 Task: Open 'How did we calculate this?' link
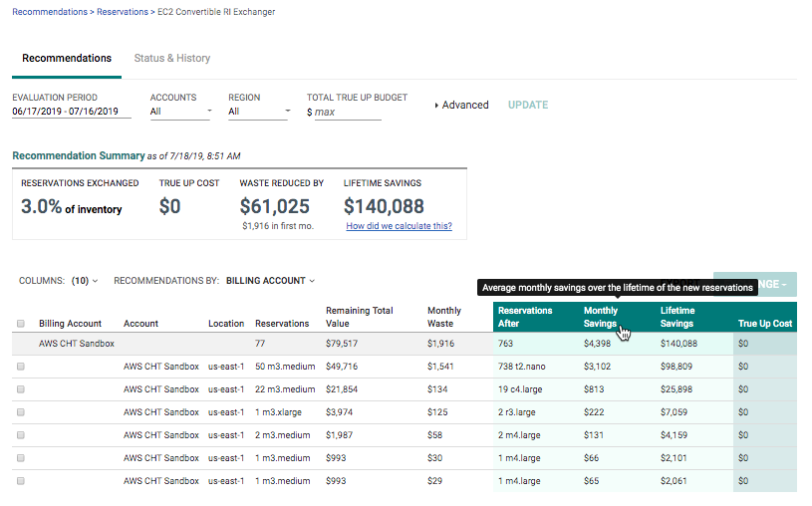tap(399, 226)
